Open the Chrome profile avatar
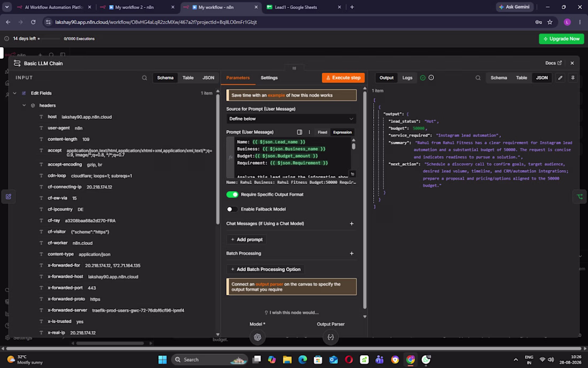 (567, 22)
